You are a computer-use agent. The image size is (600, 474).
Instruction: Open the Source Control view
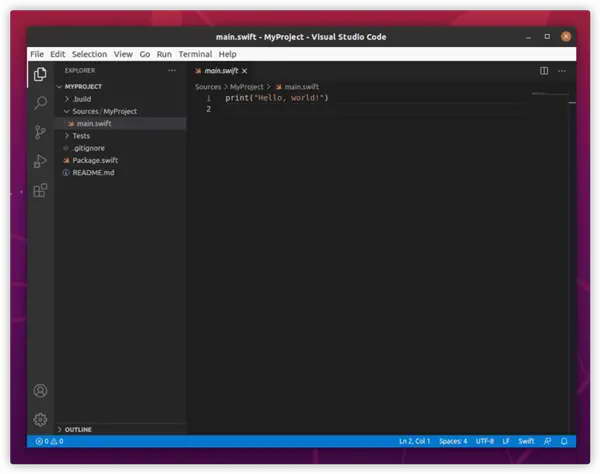tap(40, 132)
